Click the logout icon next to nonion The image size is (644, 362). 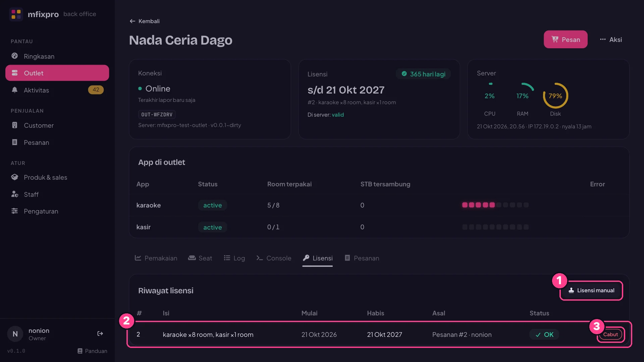(100, 334)
